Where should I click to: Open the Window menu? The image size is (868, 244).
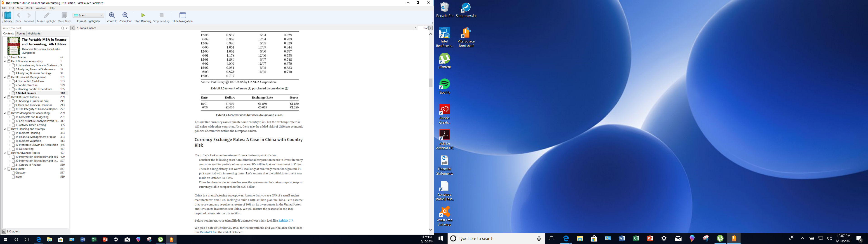click(41, 8)
